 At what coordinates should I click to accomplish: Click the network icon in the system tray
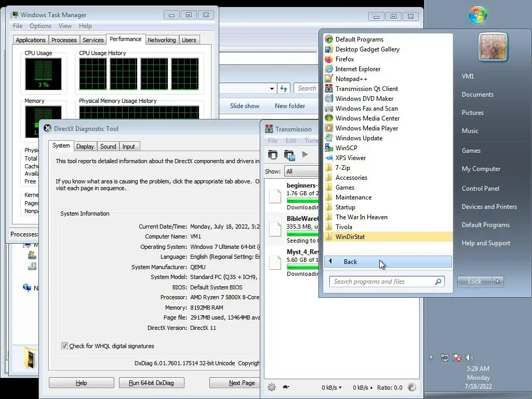(444, 357)
